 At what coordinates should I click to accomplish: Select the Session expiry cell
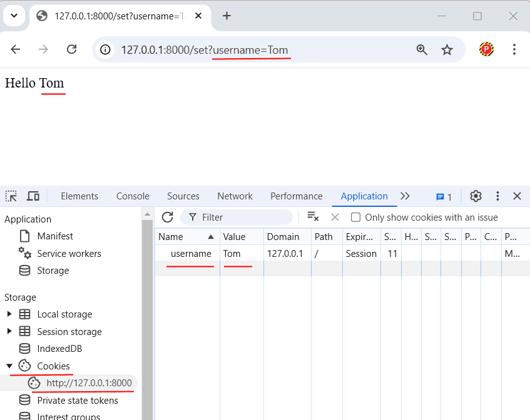click(362, 253)
